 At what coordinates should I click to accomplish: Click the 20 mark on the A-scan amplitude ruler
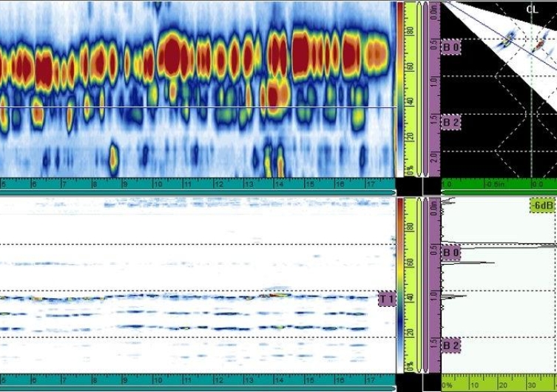[x=503, y=385]
